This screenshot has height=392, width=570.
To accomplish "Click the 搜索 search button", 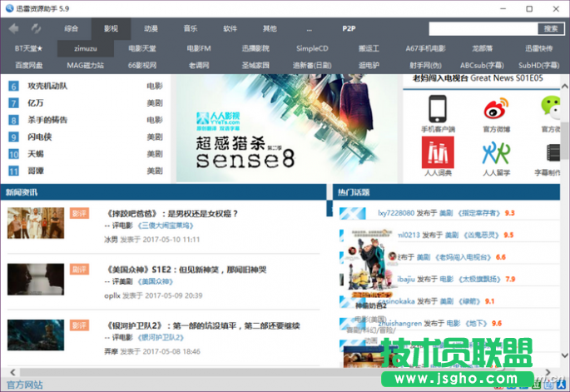I will (x=551, y=29).
